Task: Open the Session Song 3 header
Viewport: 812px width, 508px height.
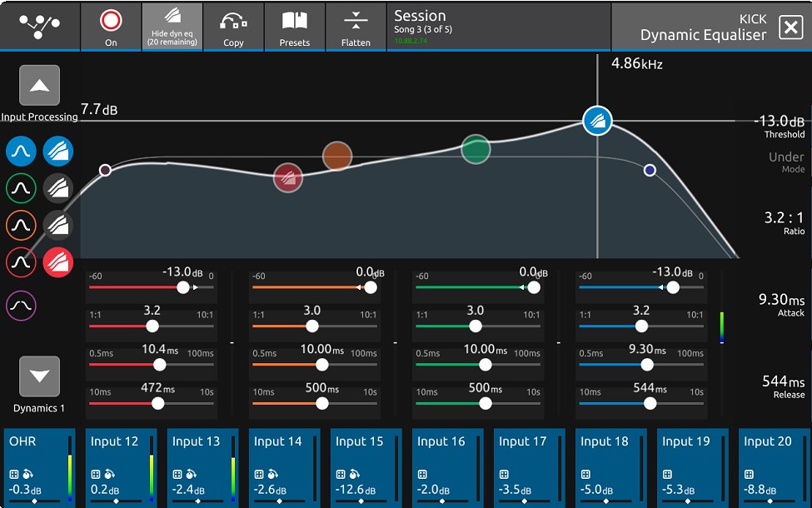Action: point(499,26)
